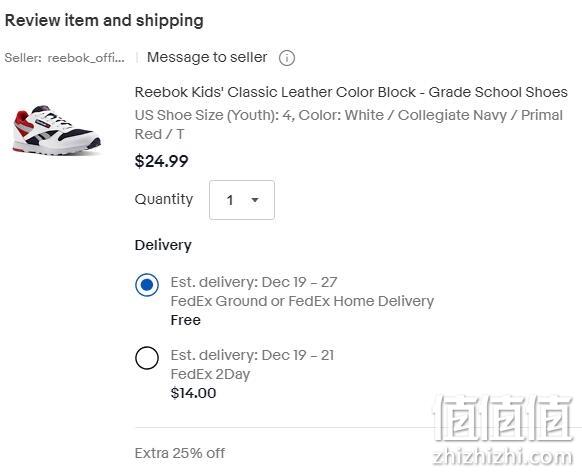Click the FedEx 2Day option text
Image resolution: width=582 pixels, height=474 pixels.
pos(210,374)
